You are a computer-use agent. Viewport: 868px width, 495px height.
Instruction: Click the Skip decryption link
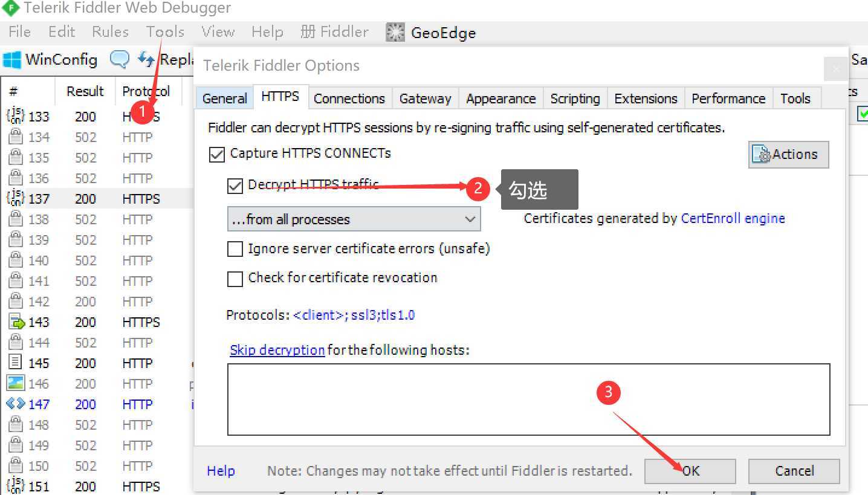277,350
